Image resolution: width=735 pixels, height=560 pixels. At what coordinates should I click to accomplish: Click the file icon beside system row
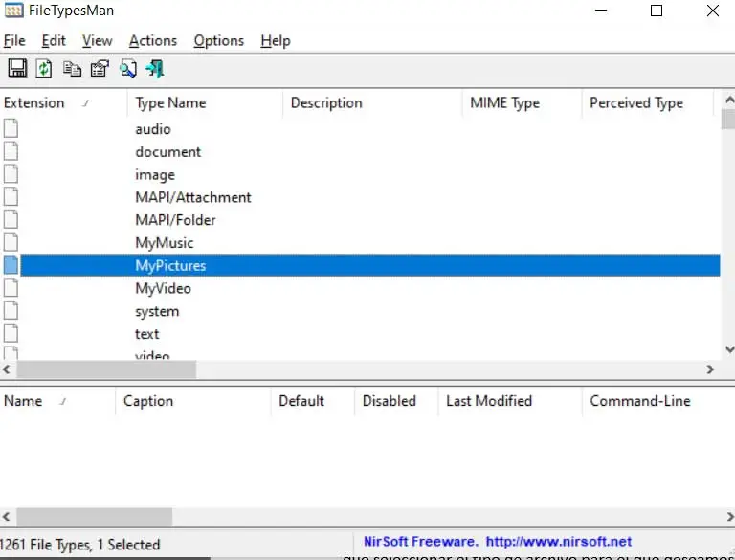(11, 310)
